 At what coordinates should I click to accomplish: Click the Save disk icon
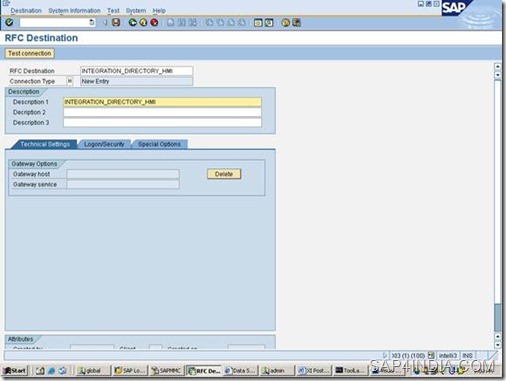pyautogui.click(x=116, y=22)
